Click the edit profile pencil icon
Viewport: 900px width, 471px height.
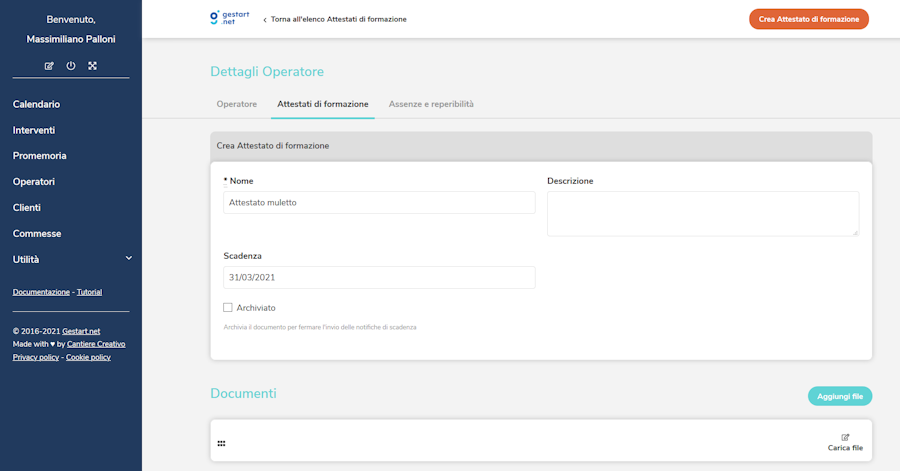tap(49, 66)
